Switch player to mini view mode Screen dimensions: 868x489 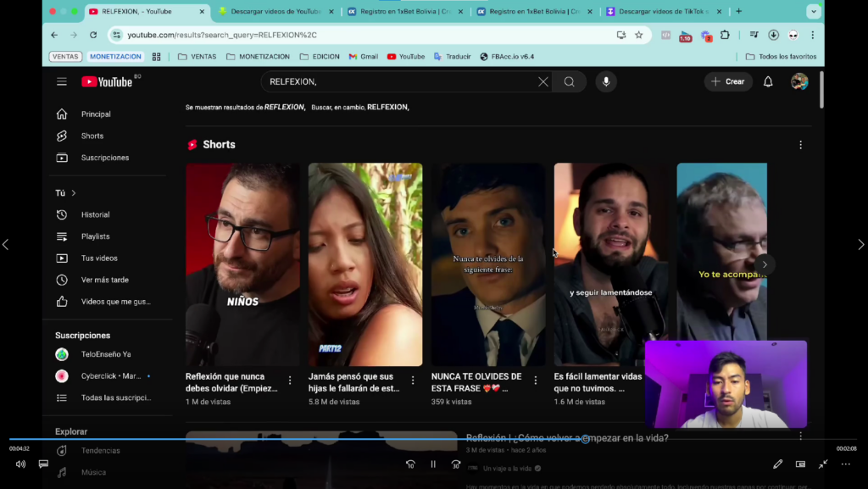click(x=800, y=464)
